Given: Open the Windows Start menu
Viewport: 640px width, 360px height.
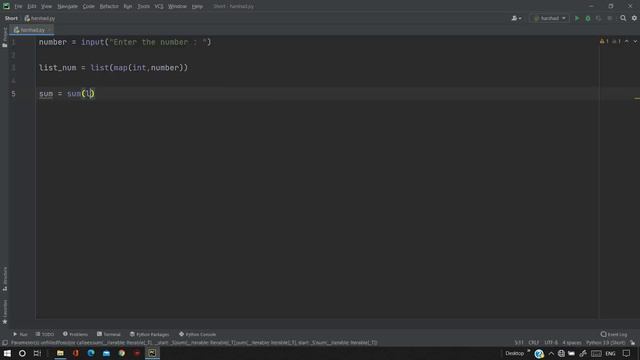Looking at the screenshot, I should pos(7,353).
